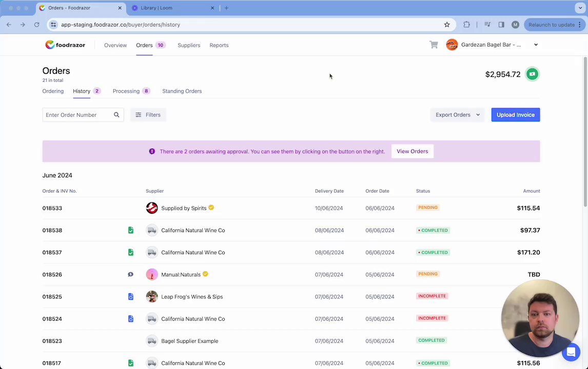
Task: Click INCOMPLETE status of order 018525
Action: click(432, 296)
